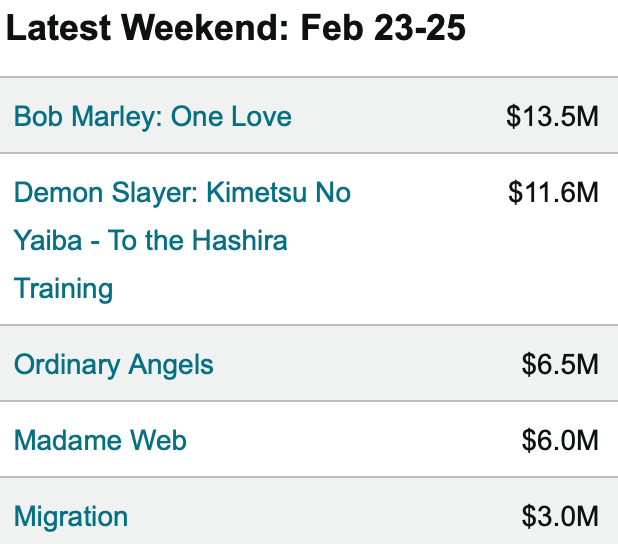Click the Ordinary Angels movie link
This screenshot has height=544, width=618.
click(x=114, y=365)
